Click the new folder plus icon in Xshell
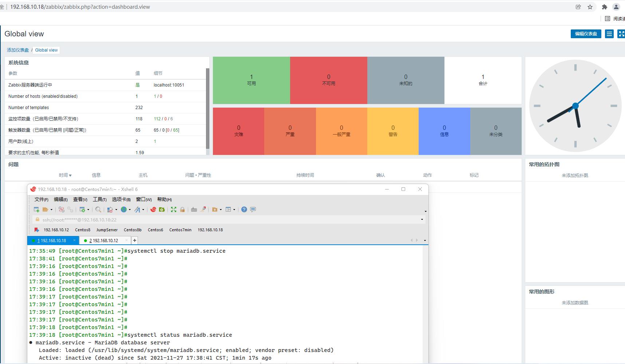The height and width of the screenshot is (364, 625). click(x=215, y=209)
